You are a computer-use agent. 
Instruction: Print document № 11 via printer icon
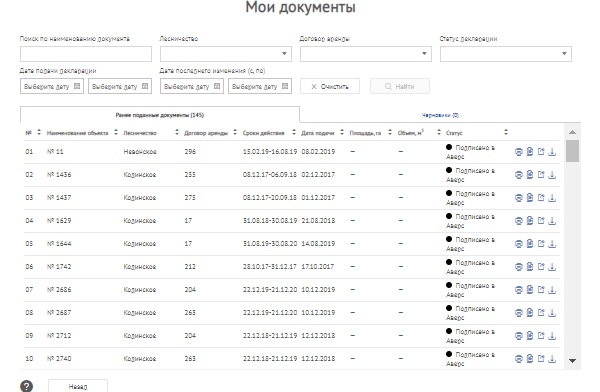click(518, 152)
